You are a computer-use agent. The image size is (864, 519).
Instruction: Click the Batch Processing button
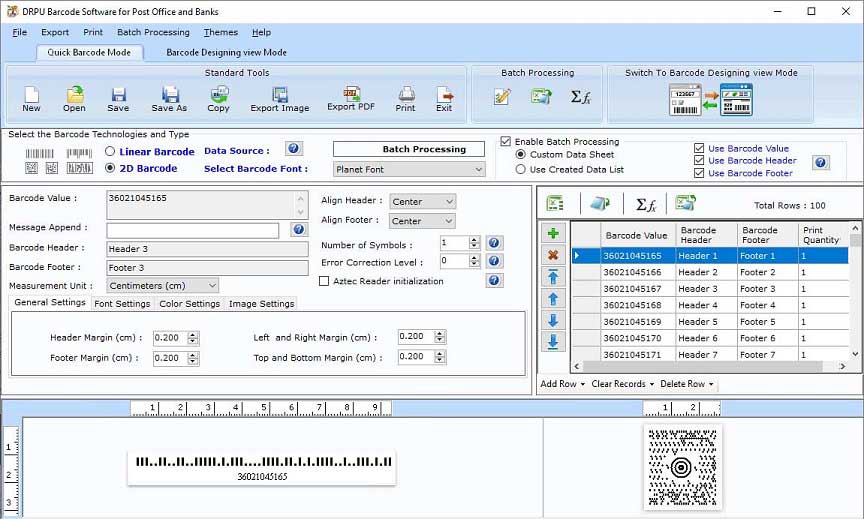(x=409, y=149)
